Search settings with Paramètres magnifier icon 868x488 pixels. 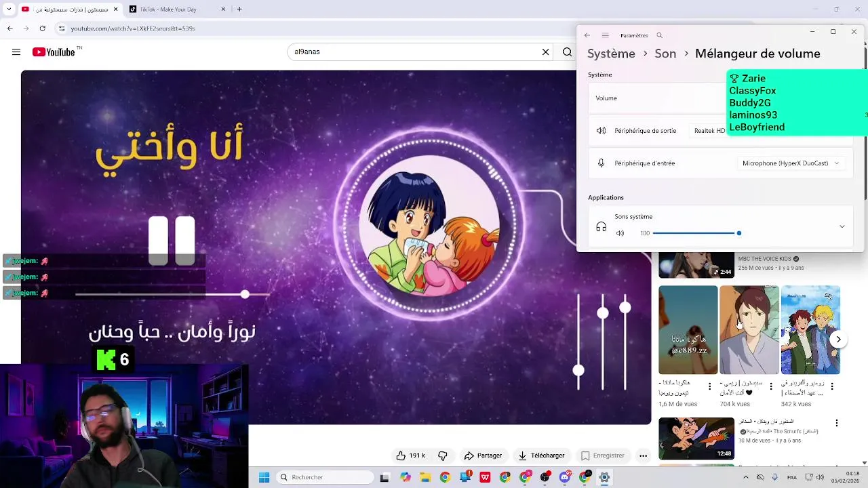(659, 35)
